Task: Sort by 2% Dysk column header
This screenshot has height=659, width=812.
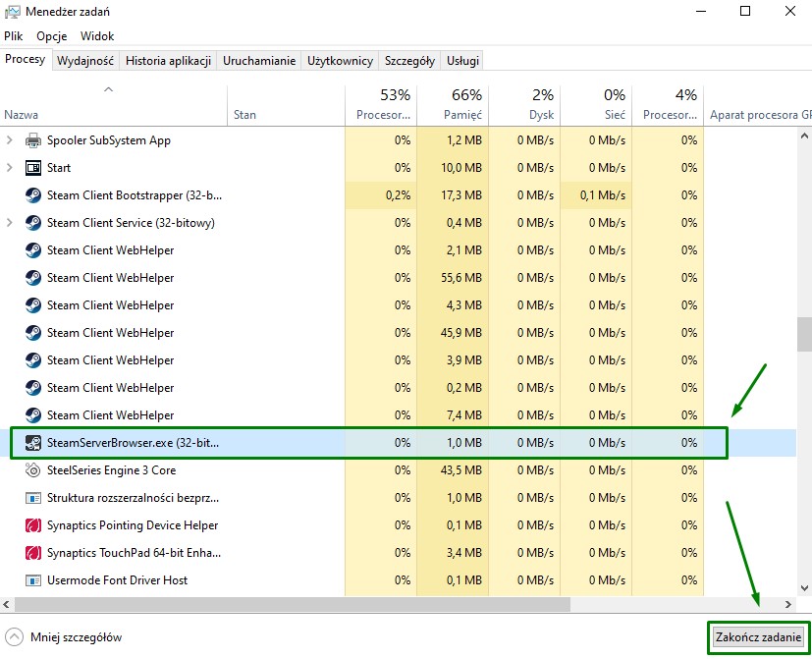Action: (x=524, y=105)
